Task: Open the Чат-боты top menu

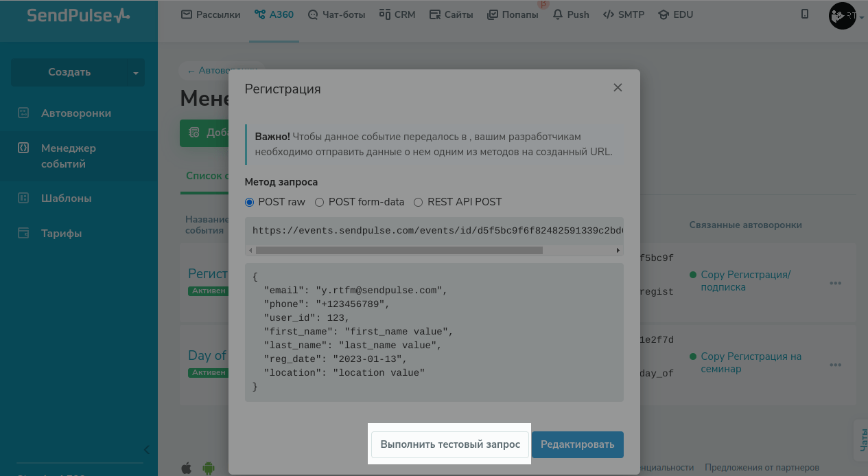Action: click(337, 14)
